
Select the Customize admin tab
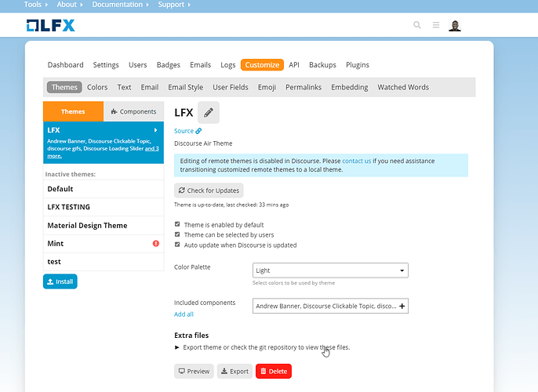coord(262,65)
